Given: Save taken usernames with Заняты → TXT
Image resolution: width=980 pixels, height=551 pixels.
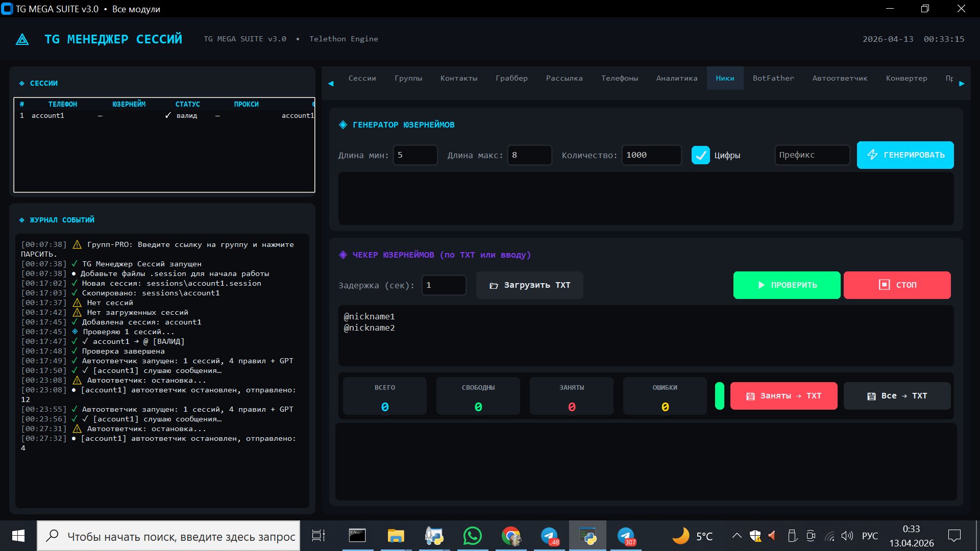Looking at the screenshot, I should click(783, 396).
